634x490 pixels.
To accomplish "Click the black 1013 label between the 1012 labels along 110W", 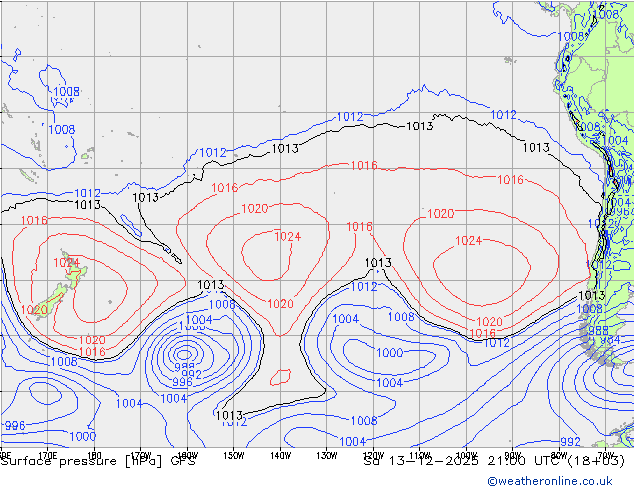I will click(x=419, y=126).
